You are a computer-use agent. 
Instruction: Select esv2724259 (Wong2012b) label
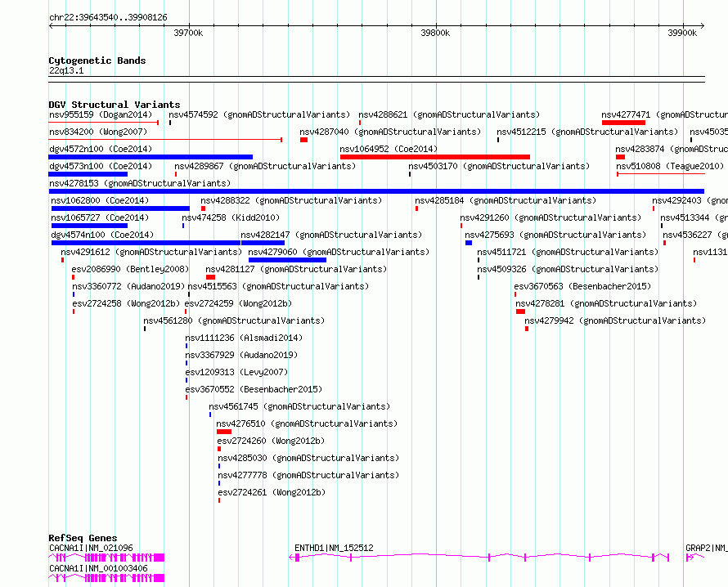(238, 303)
